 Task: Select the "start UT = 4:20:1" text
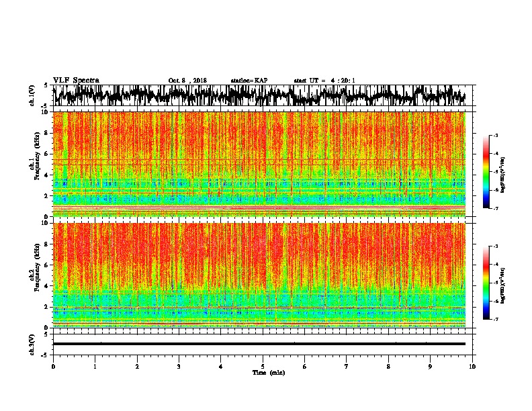pos(324,81)
